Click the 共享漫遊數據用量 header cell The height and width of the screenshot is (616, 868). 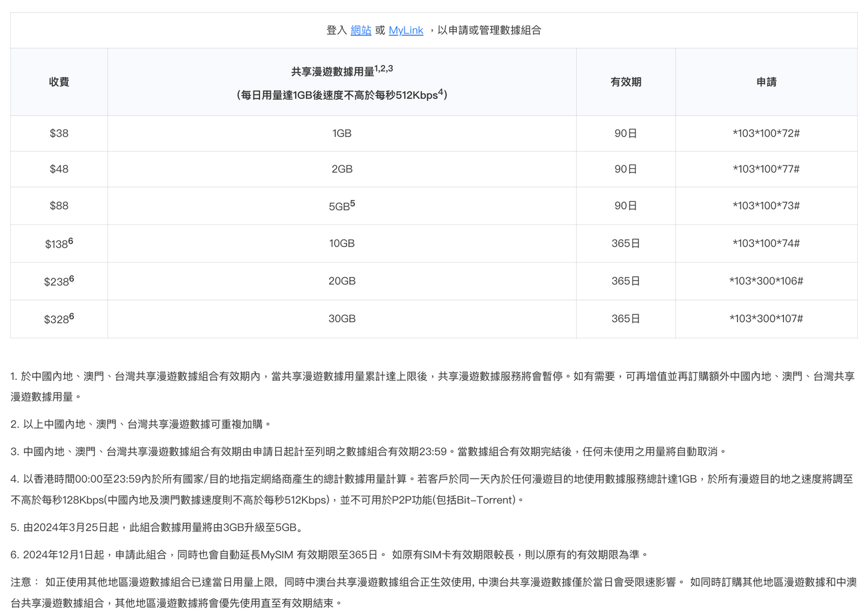coord(341,82)
